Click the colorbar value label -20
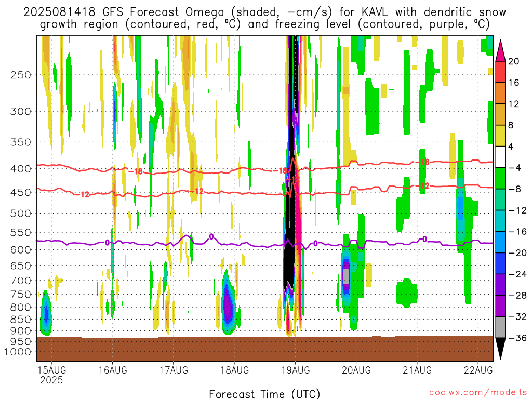Viewport: 532px width, 399px height. [x=517, y=253]
